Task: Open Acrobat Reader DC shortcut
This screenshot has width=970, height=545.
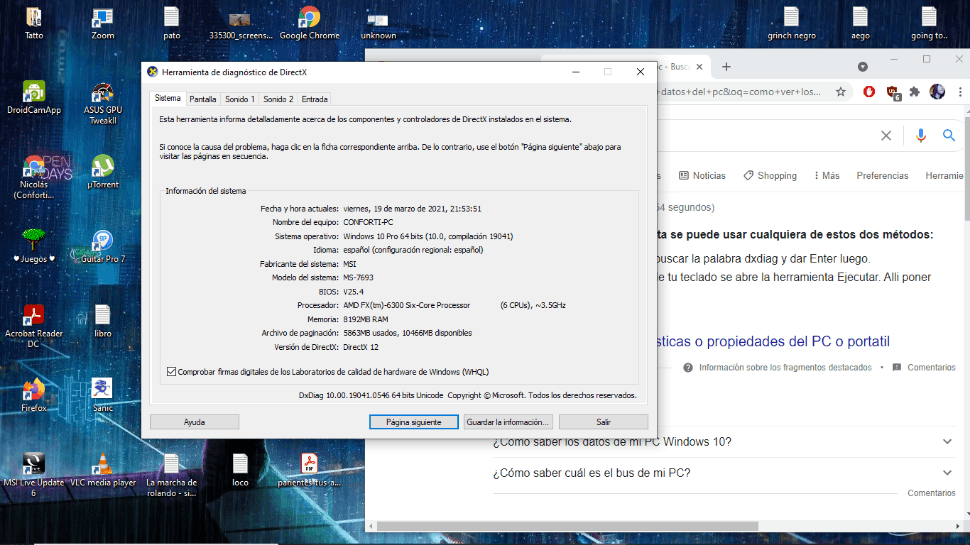Action: click(x=33, y=326)
